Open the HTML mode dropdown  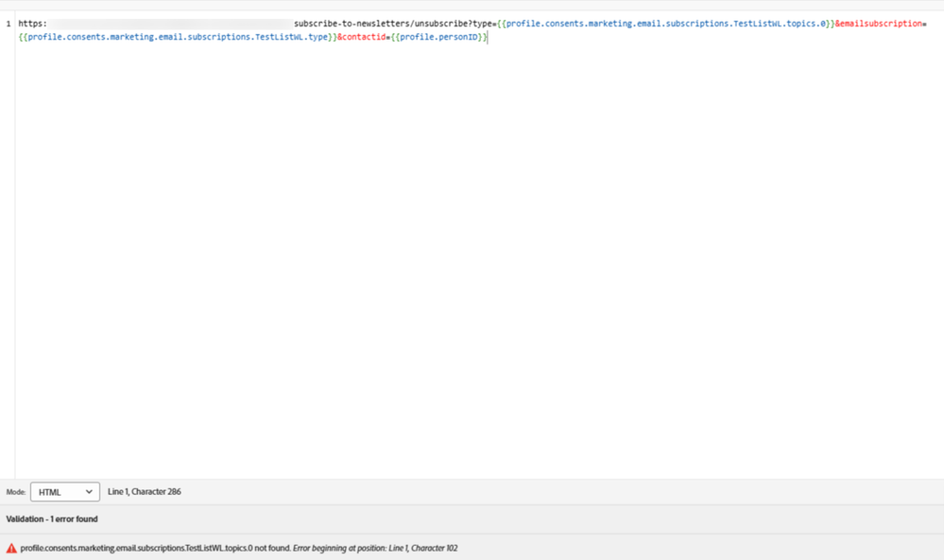pos(64,492)
